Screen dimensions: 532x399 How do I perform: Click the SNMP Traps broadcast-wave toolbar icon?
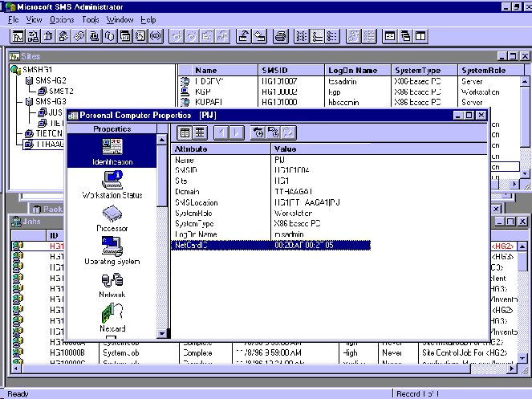[x=156, y=36]
